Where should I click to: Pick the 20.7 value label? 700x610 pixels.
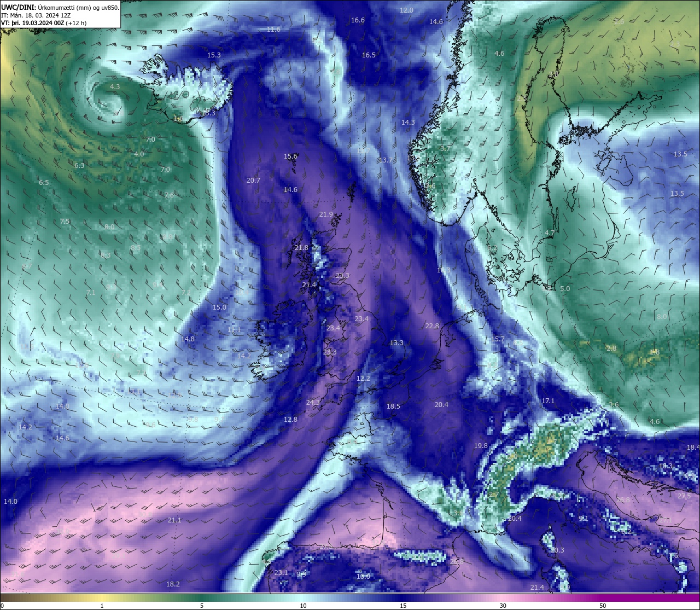pyautogui.click(x=253, y=181)
